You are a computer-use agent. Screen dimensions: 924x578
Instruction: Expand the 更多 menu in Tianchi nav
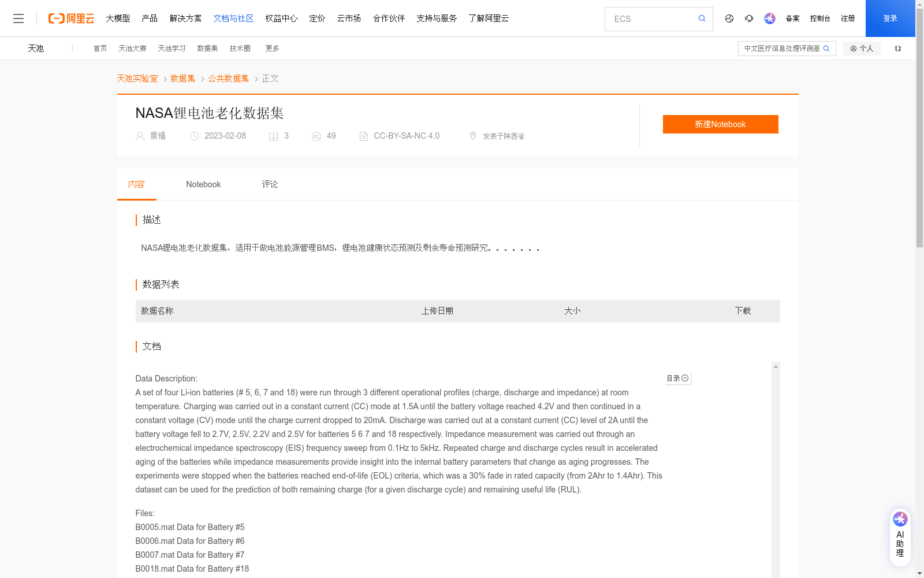(272, 49)
